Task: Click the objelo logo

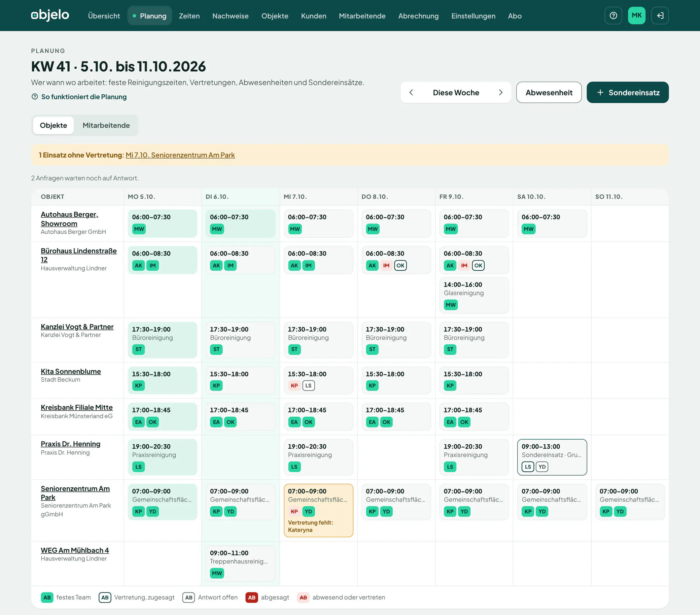Action: (50, 15)
